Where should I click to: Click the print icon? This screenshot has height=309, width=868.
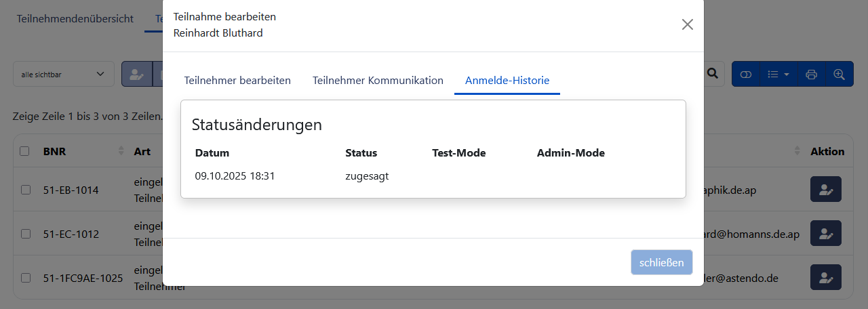(811, 74)
